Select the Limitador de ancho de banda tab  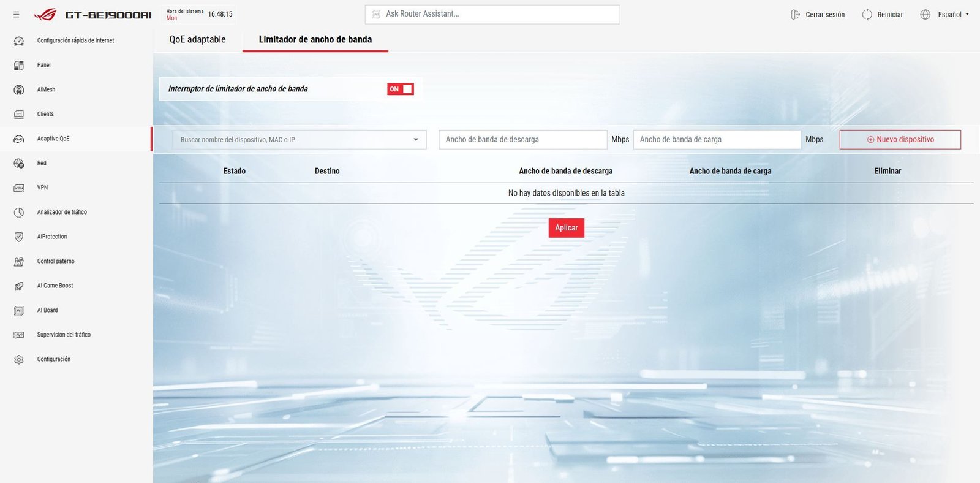(x=315, y=39)
